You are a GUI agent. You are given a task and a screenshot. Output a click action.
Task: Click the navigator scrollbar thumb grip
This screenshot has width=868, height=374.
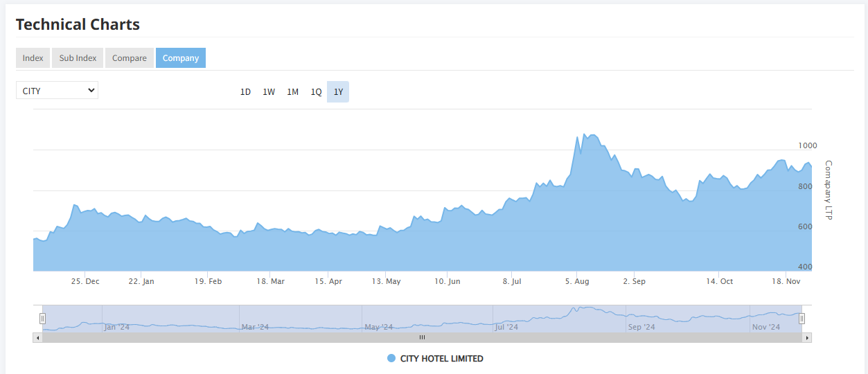(422, 337)
